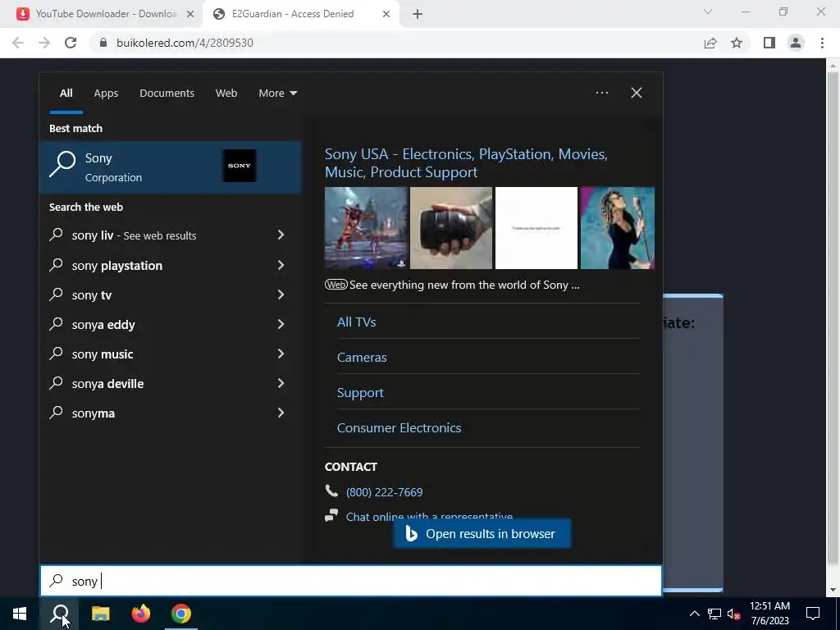Open the Sony USA headline link
The image size is (840, 630).
point(466,163)
